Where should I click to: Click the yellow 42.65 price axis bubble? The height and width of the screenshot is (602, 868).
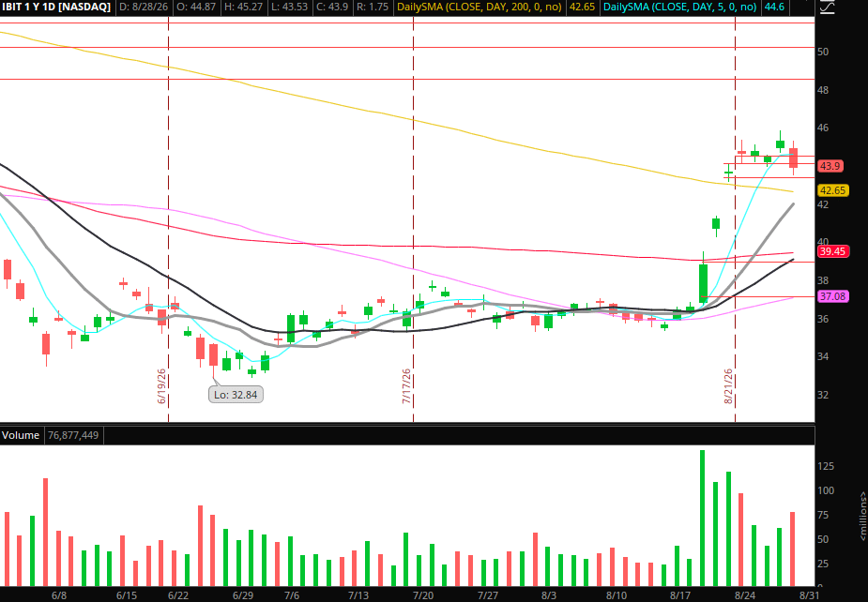click(x=832, y=190)
